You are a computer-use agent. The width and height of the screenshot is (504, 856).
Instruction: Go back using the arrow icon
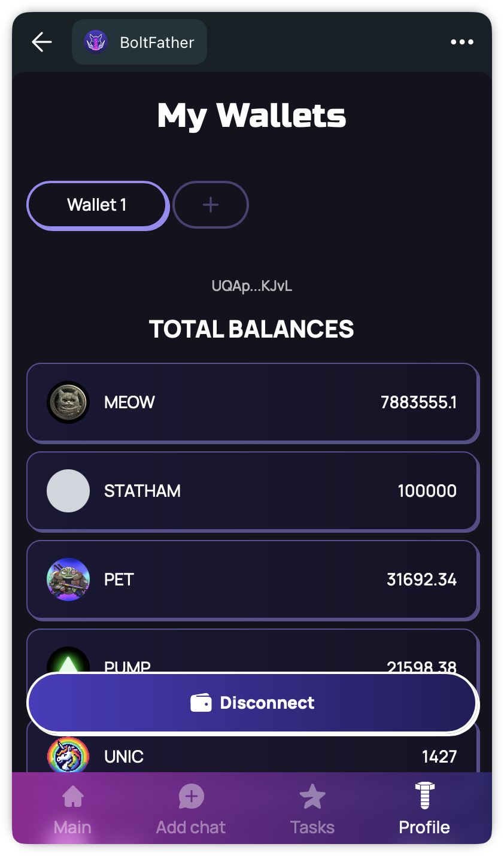[42, 42]
